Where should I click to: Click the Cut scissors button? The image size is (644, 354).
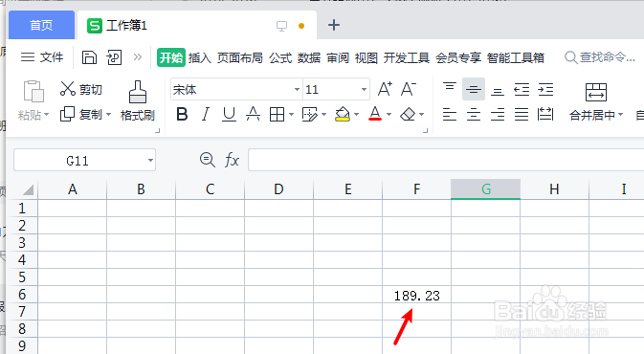(81, 89)
